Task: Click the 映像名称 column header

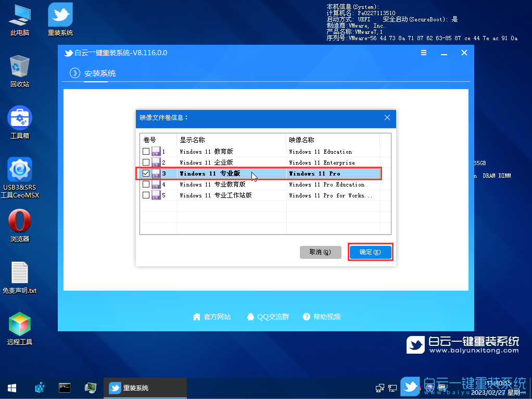Action: click(333, 140)
